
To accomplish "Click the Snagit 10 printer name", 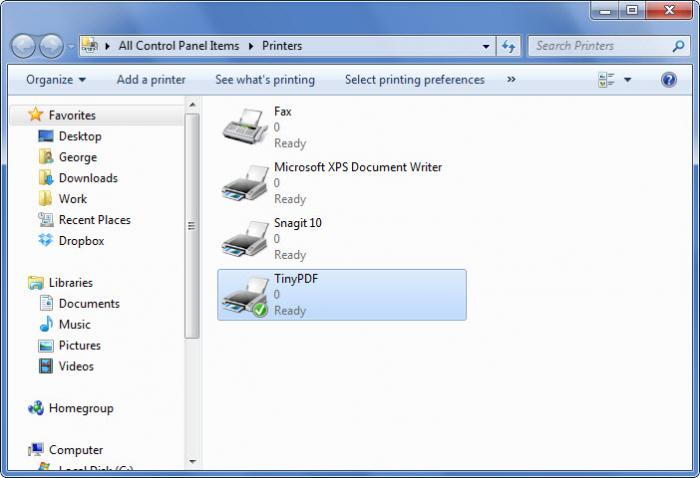I will [298, 223].
